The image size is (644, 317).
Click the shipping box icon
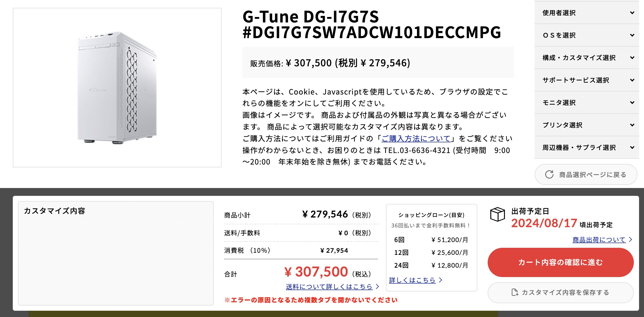click(x=497, y=214)
